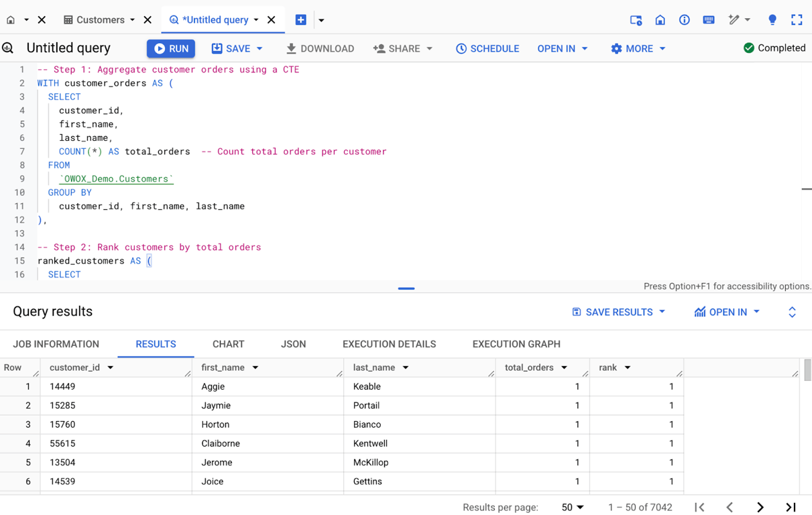Click the SCHEDULE button
The height and width of the screenshot is (515, 812).
point(487,48)
